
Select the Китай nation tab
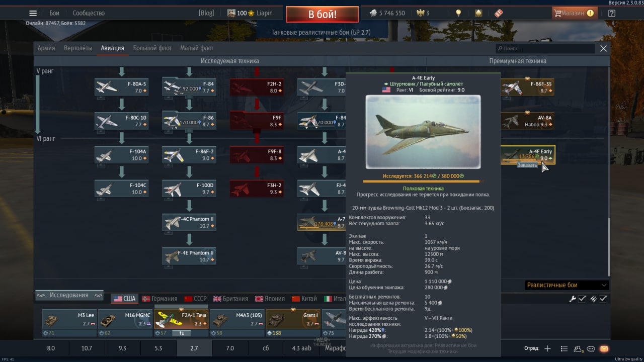coord(304,299)
